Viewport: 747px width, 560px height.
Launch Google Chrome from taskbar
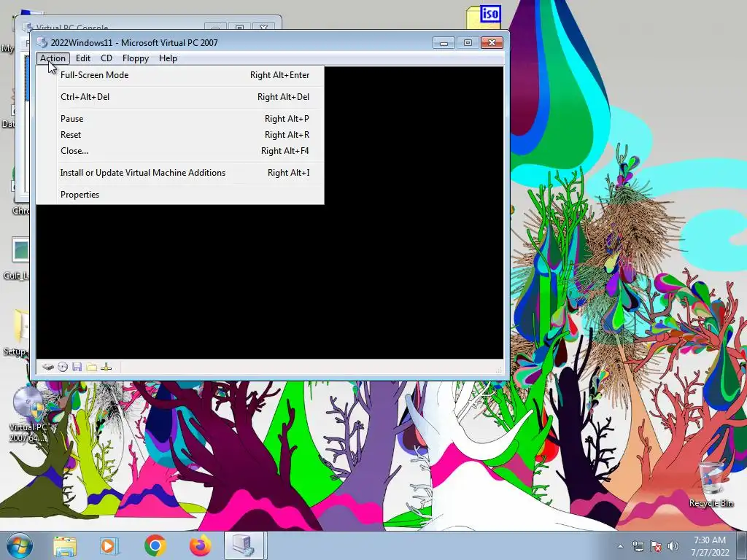click(x=155, y=546)
